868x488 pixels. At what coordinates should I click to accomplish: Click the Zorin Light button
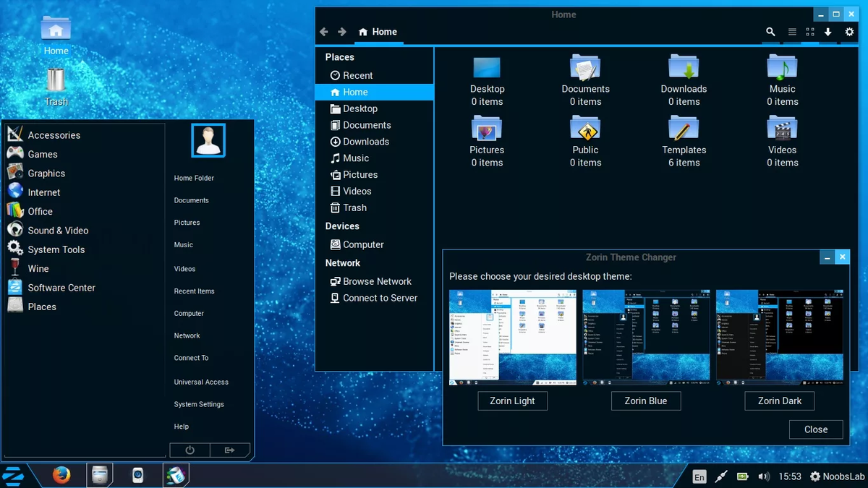point(513,401)
